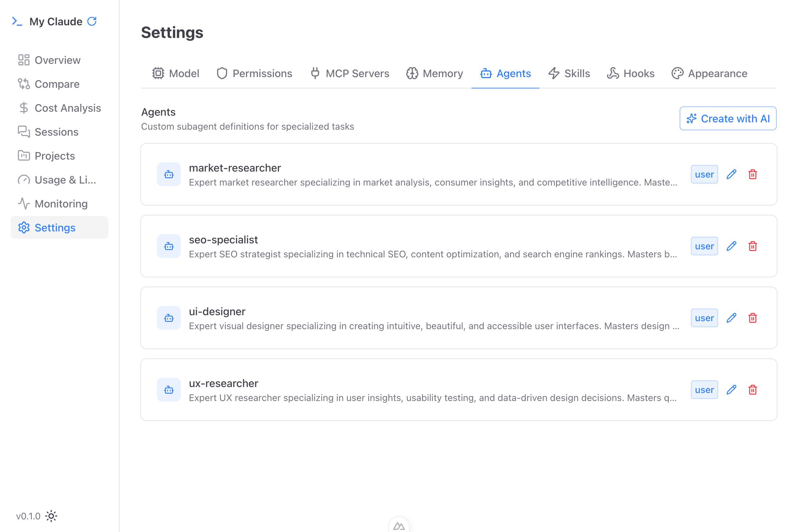Screen dimensions: 798x532
Task: Edit the market-researcher agent
Action: point(731,174)
